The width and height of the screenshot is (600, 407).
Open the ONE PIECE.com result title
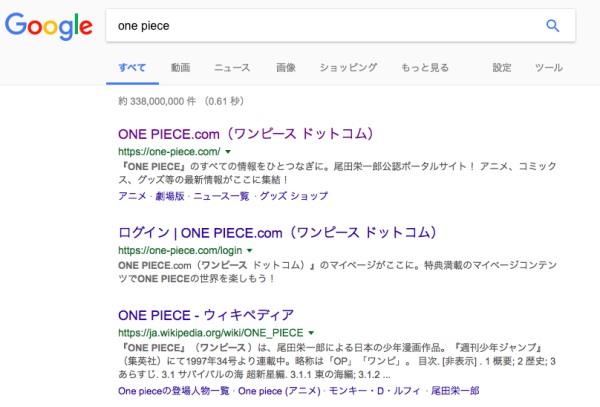245,133
